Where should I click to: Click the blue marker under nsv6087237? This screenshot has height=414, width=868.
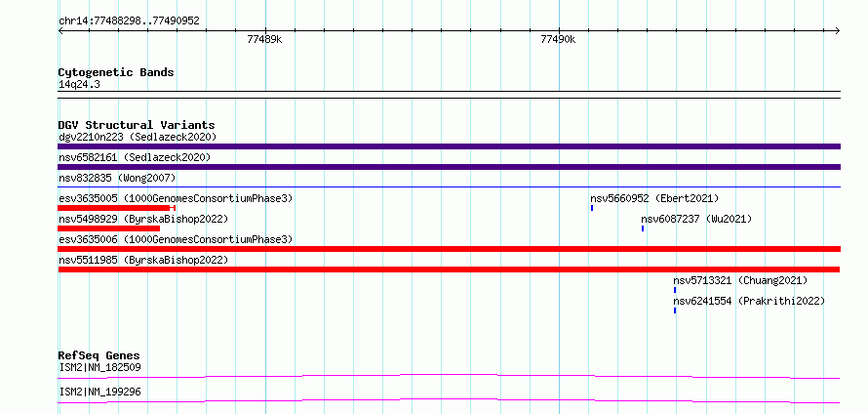coord(643,228)
